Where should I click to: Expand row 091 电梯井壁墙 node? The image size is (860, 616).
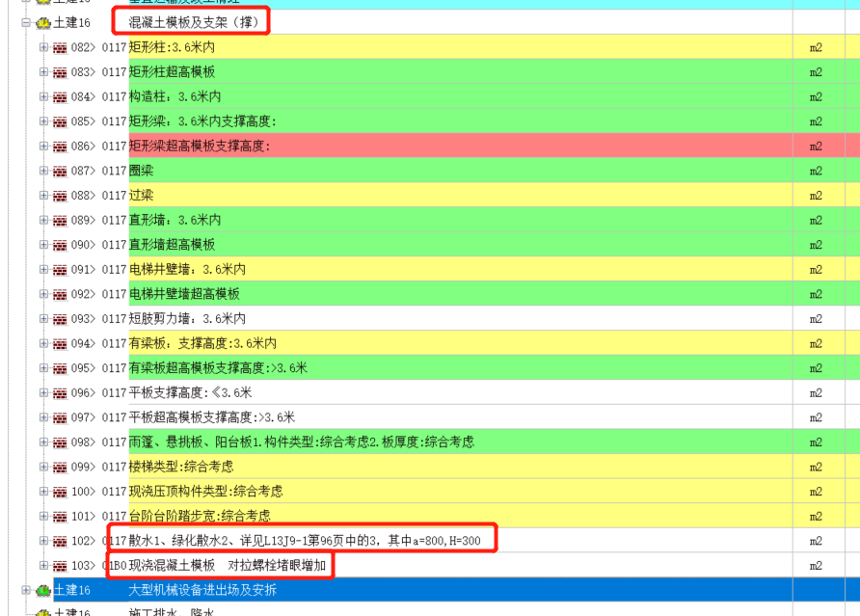(44, 269)
